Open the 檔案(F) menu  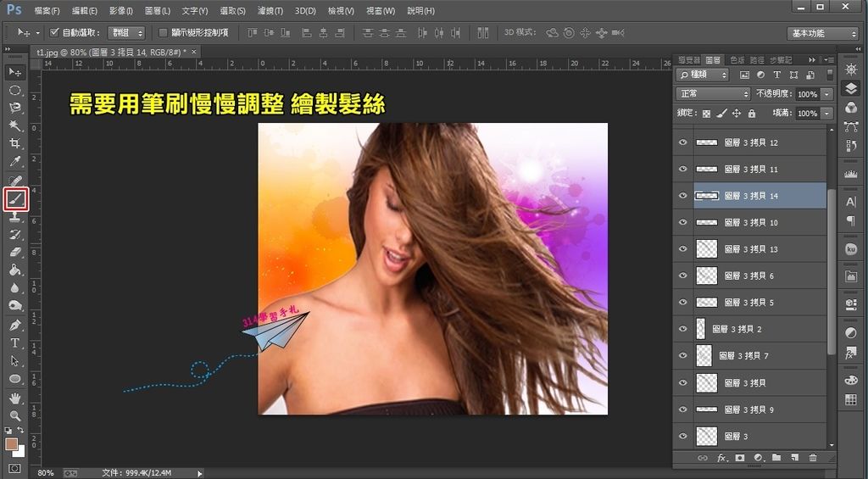pos(47,11)
